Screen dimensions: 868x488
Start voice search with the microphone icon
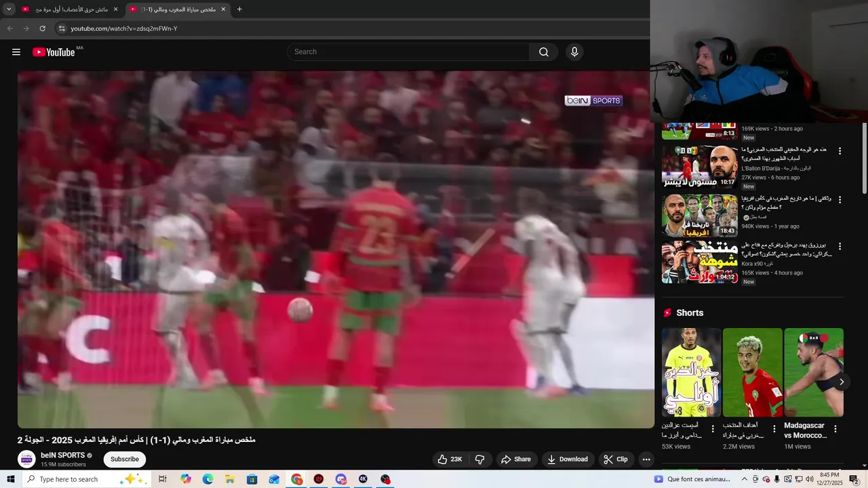pyautogui.click(x=574, y=52)
